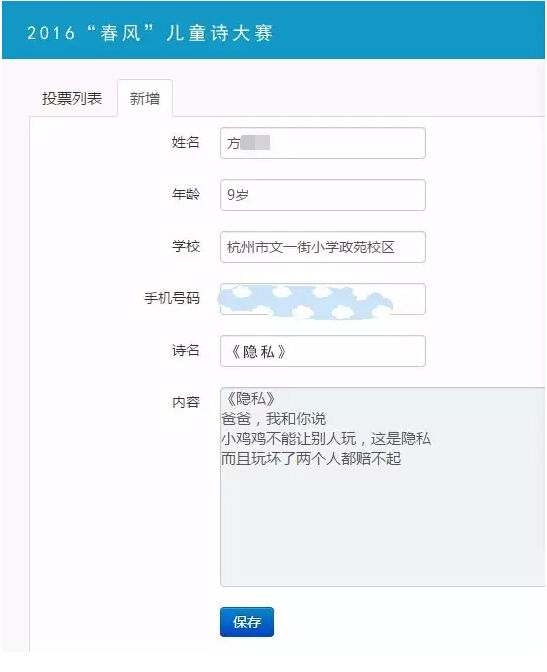Switch to the 投票列表 tab
The width and height of the screenshot is (547, 672).
72,99
